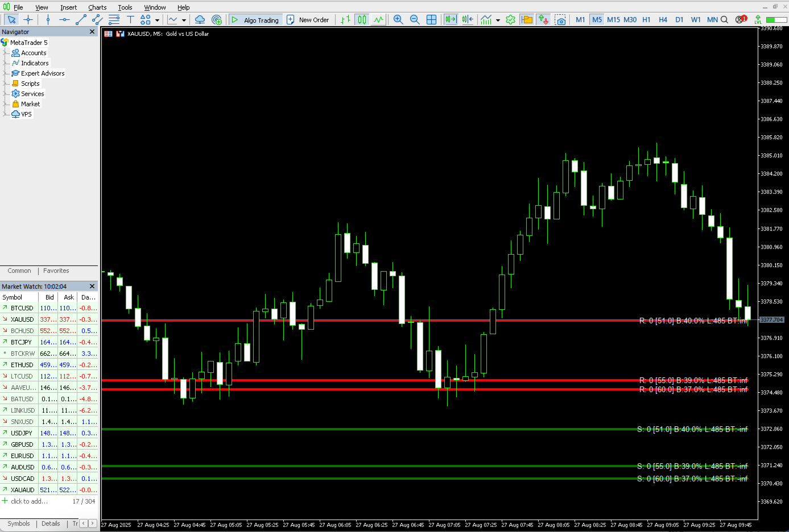Select the text label tool

pos(130,20)
